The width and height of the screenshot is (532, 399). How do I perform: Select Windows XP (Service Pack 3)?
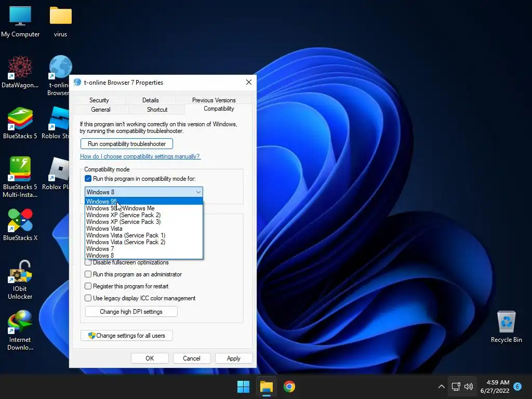coord(144,221)
